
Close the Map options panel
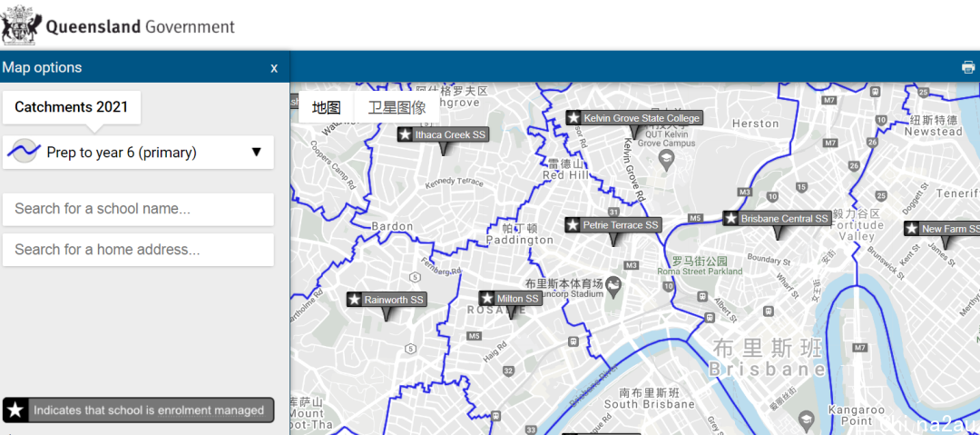pos(274,67)
